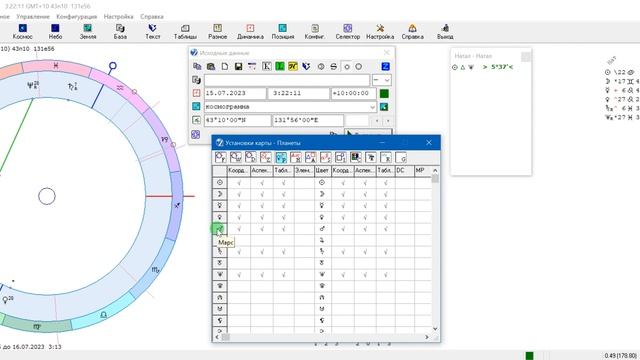Click the Sun row header in planets table
This screenshot has height=360, width=640.
click(220, 183)
